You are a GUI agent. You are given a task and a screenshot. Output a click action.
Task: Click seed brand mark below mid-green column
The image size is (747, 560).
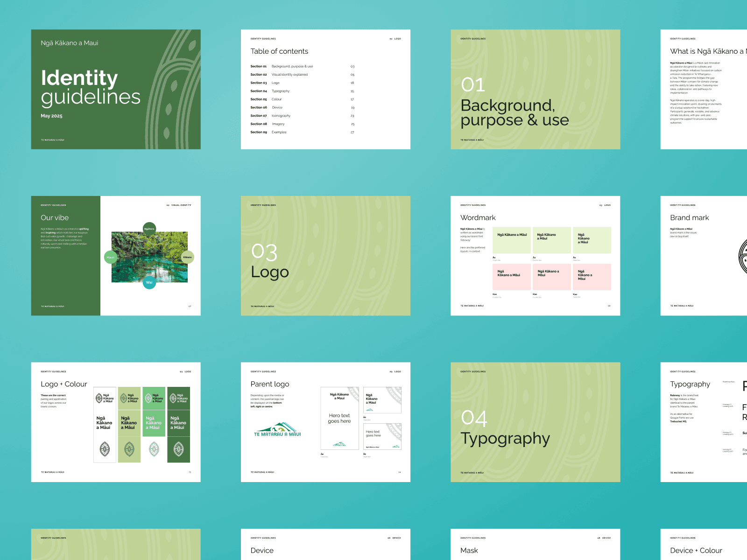(x=154, y=449)
